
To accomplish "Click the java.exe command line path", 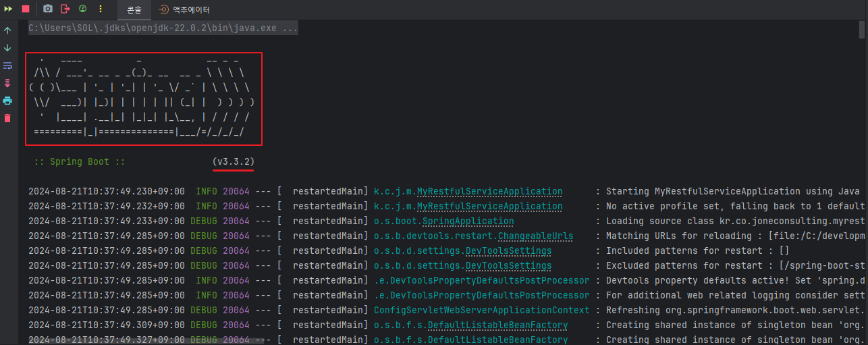I will tap(163, 29).
